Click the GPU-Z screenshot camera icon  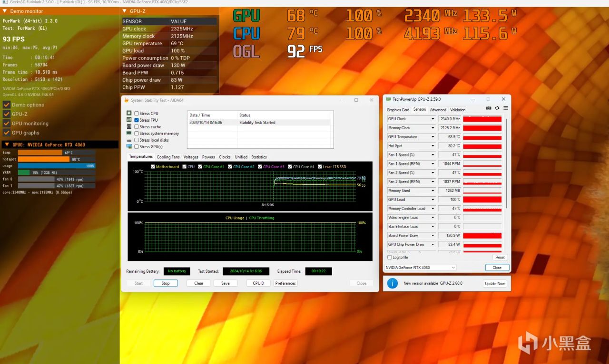[488, 108]
